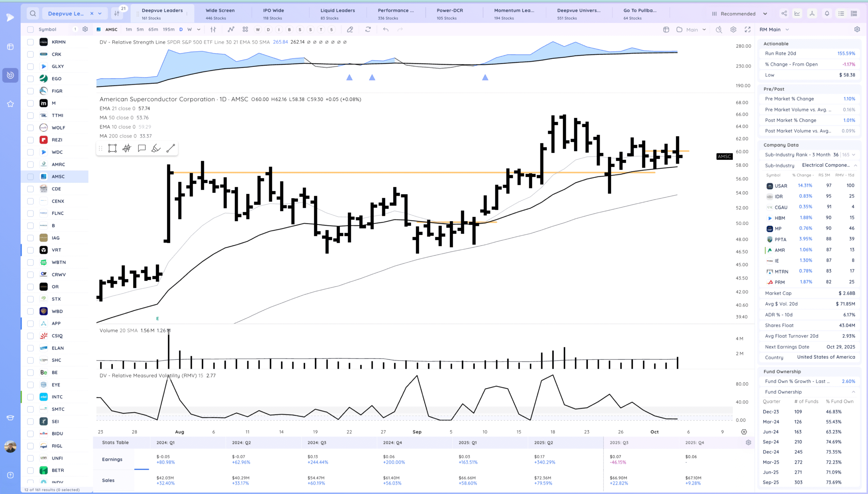Viewport: 868px width, 494px height.
Task: Select VRT in the symbol list
Action: coord(56,250)
